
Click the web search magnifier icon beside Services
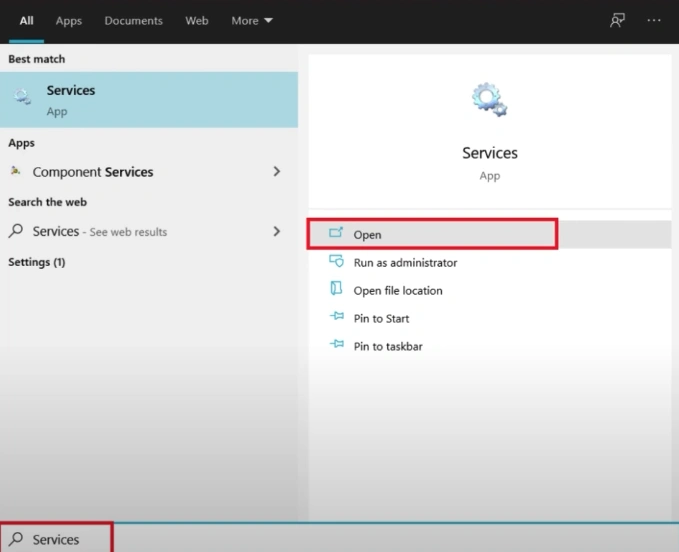[16, 231]
